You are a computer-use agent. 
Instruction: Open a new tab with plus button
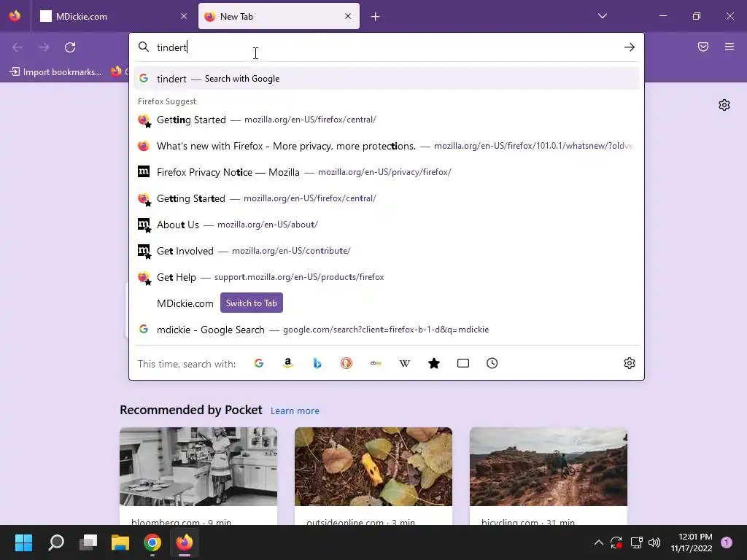click(x=376, y=17)
